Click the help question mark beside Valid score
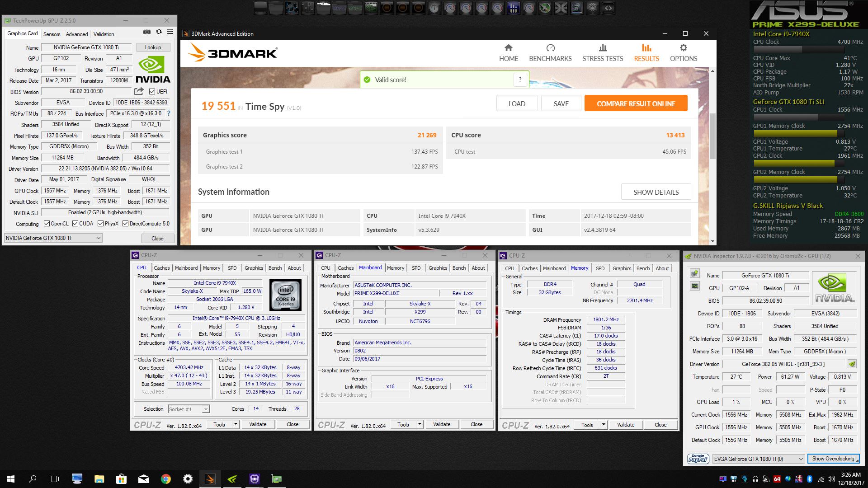The image size is (868, 488). click(520, 80)
